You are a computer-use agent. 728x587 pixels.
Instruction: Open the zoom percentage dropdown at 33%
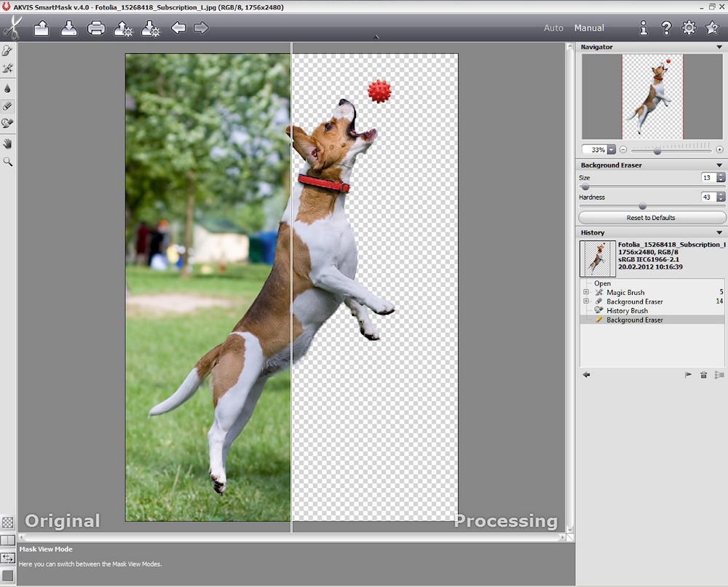pyautogui.click(x=612, y=149)
